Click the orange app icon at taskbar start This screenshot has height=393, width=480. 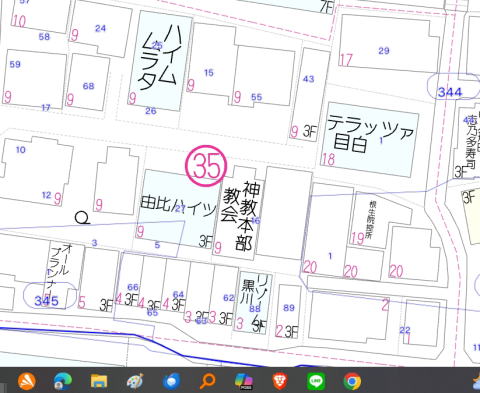click(x=27, y=381)
